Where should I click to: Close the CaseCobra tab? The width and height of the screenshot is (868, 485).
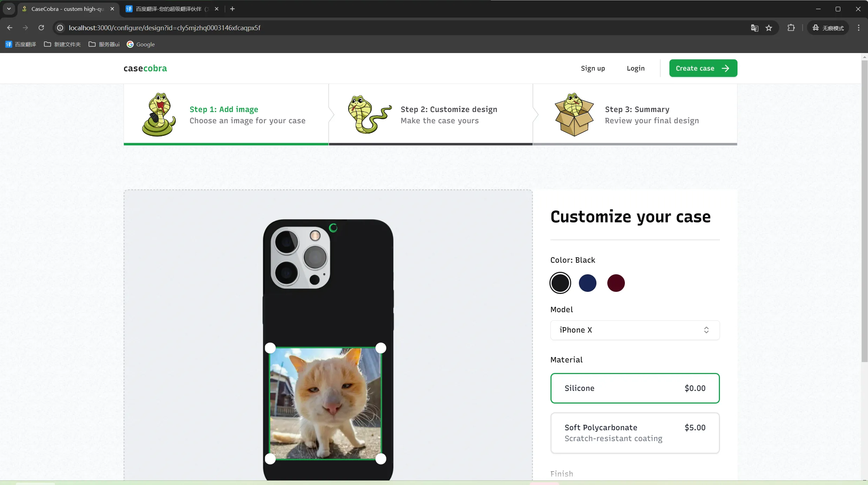[112, 9]
